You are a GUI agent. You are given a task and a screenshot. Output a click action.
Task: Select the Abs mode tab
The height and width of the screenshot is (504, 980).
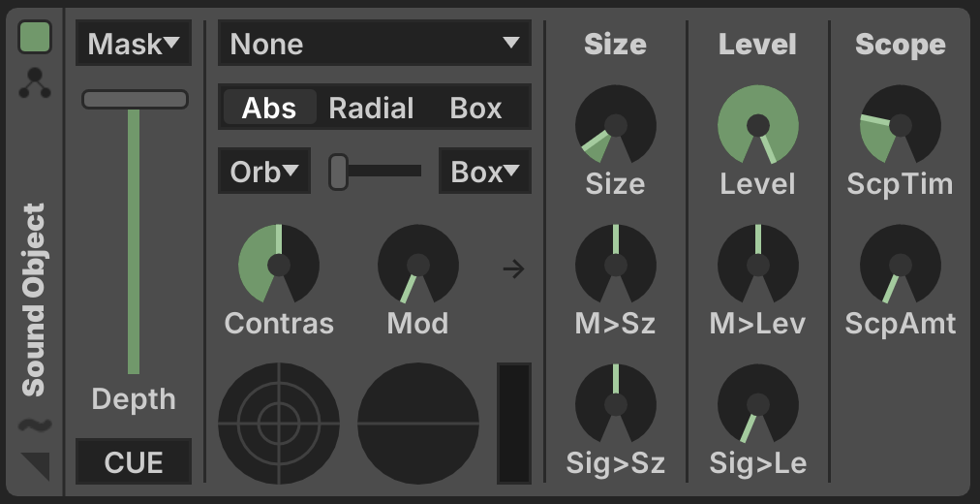[x=269, y=108]
